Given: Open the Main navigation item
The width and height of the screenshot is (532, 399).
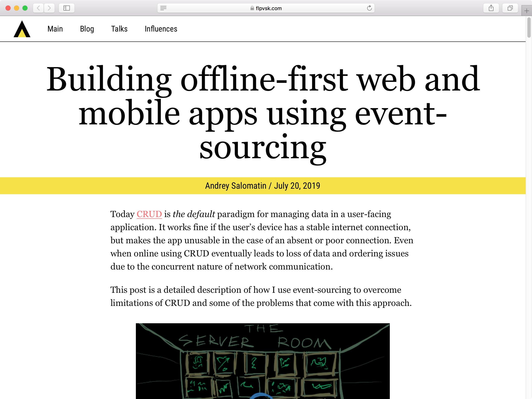Looking at the screenshot, I should pyautogui.click(x=55, y=29).
